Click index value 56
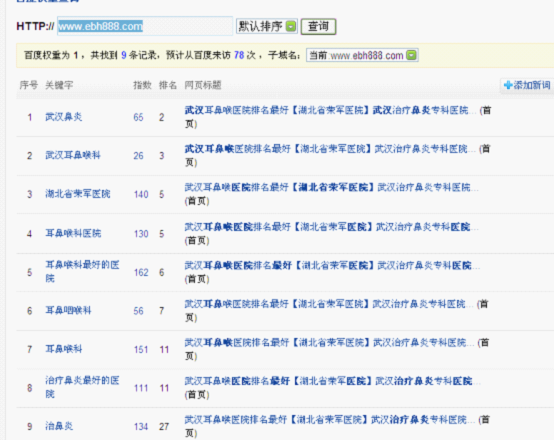554x440 pixels. (138, 311)
